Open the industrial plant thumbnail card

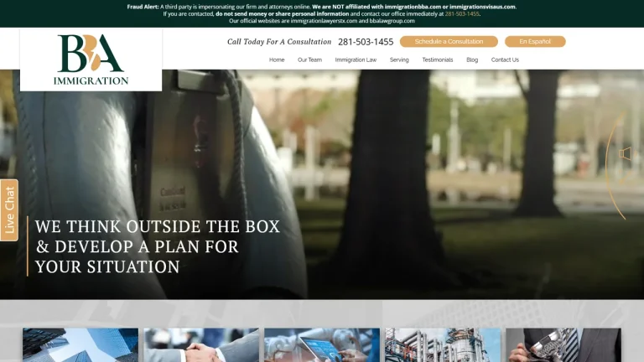(x=443, y=344)
